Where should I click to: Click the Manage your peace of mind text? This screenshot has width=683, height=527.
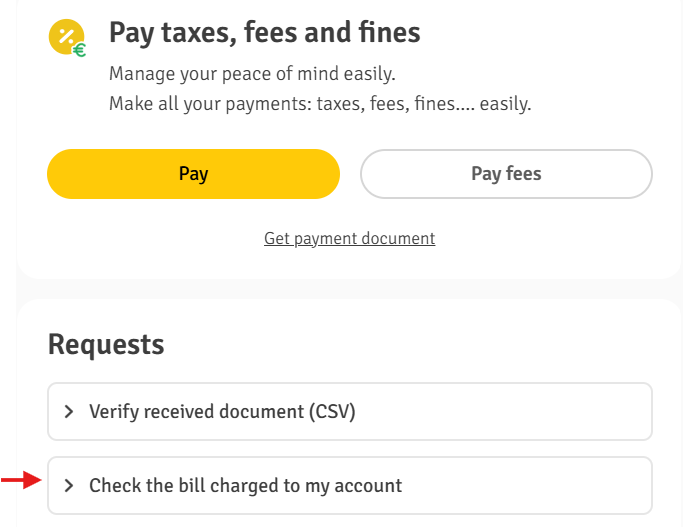point(252,74)
